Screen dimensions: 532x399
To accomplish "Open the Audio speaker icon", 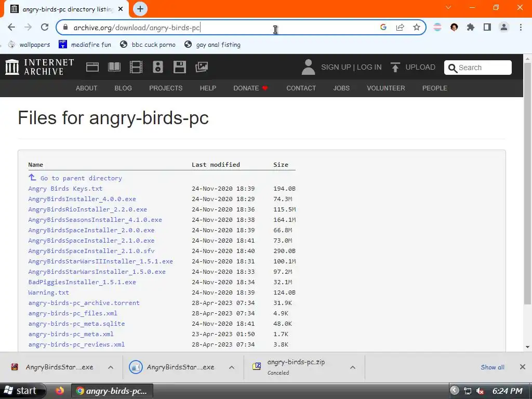I will click(x=158, y=67).
